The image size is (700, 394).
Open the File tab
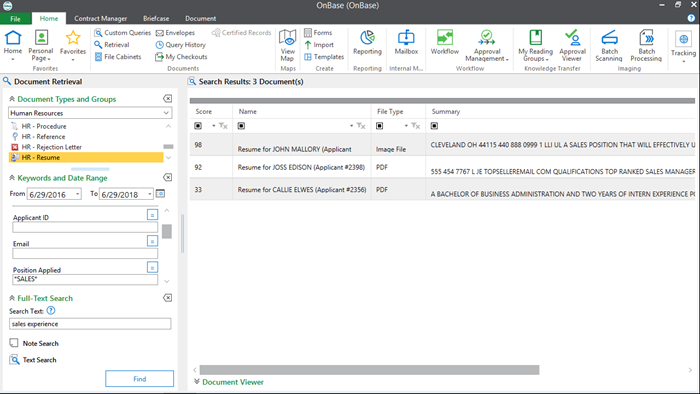16,18
